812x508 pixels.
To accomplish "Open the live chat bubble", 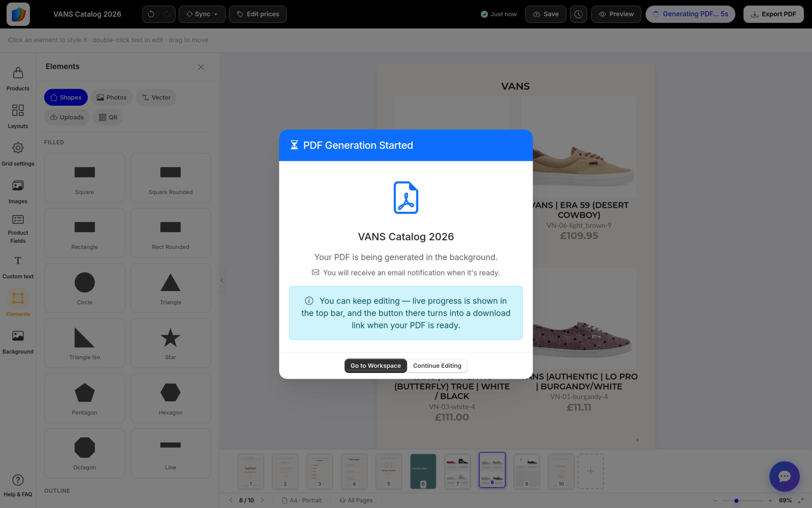I will 784,476.
